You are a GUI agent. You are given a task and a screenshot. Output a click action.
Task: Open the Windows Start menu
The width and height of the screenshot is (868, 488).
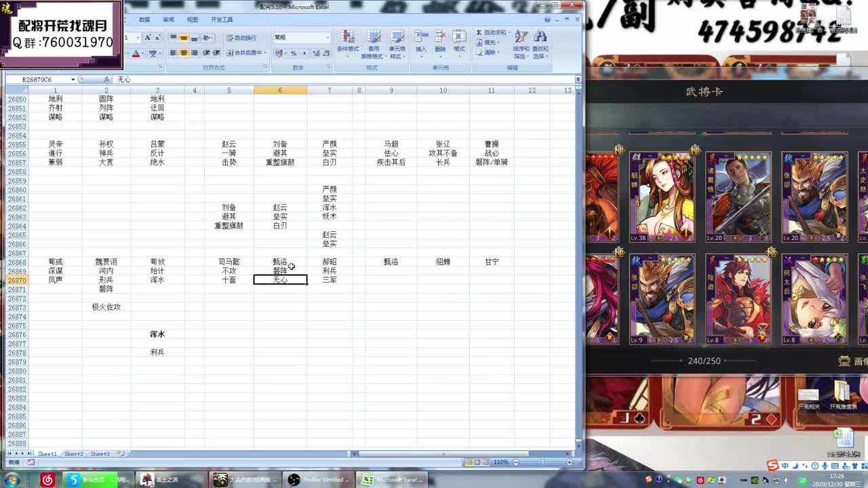tap(11, 480)
